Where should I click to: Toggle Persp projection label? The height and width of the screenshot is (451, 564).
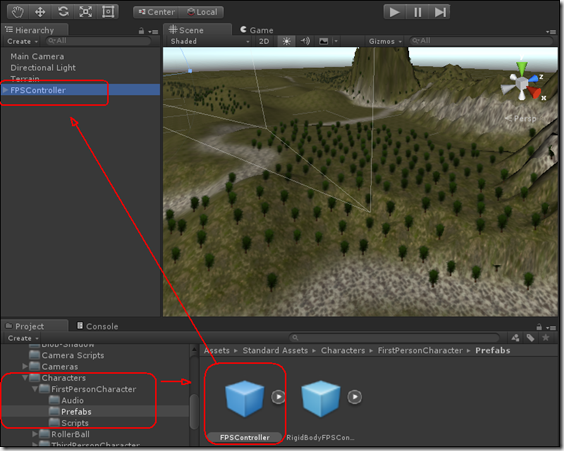[521, 118]
